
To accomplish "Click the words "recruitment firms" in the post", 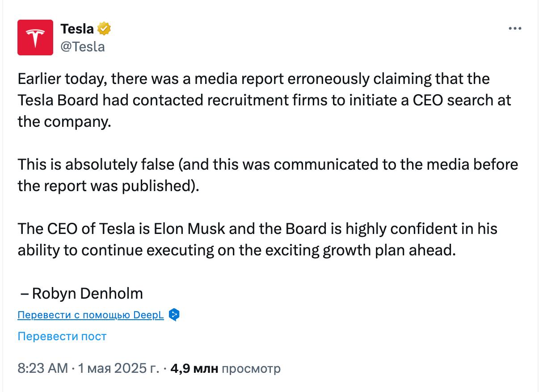I will 236,100.
